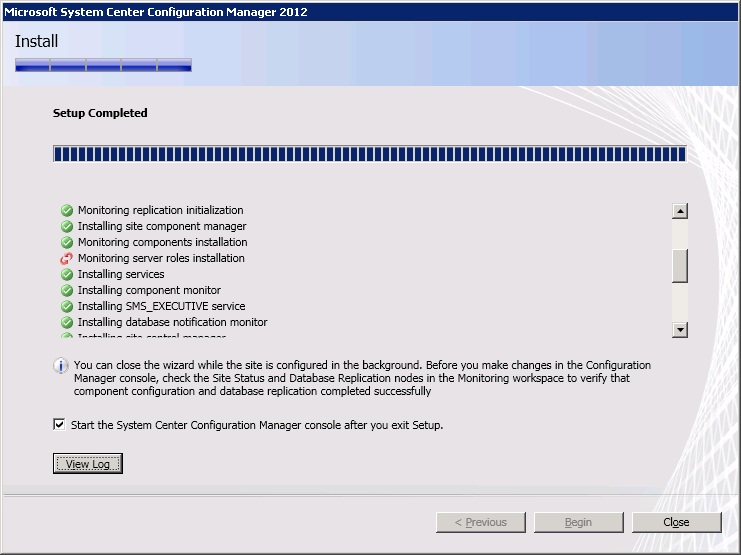Click the green check beside Monitoring replication initialization

[67, 210]
